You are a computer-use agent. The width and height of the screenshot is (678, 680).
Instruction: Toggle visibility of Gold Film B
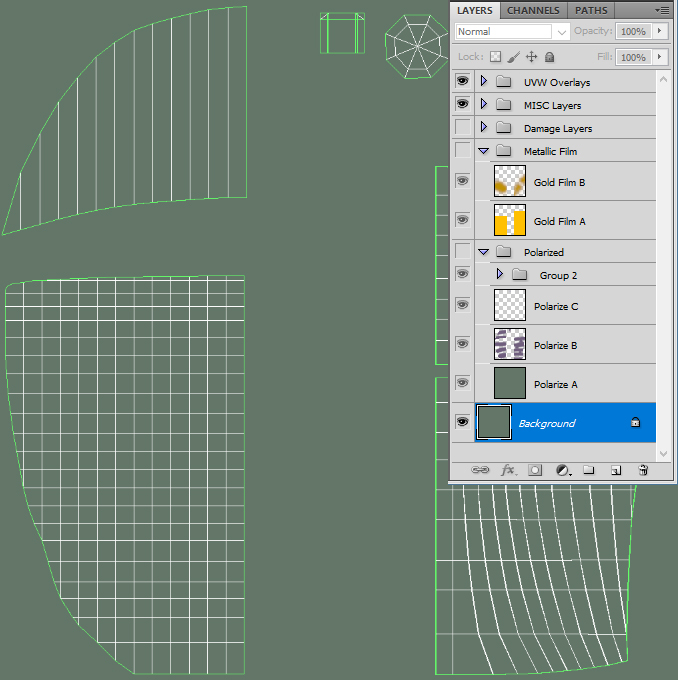tap(463, 181)
